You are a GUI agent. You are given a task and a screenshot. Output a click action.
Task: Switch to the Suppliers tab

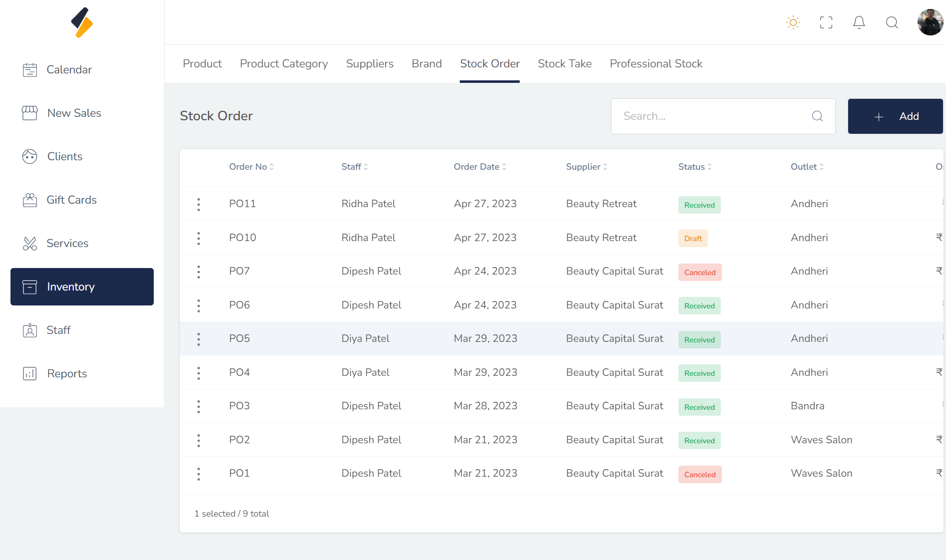(369, 64)
